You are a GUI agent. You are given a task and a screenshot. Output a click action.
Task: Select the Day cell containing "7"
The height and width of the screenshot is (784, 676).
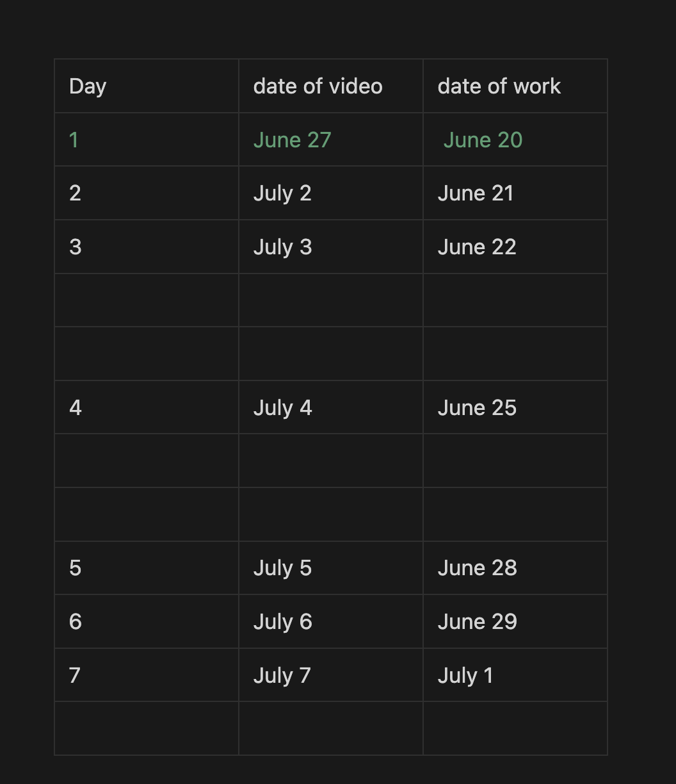tap(75, 675)
